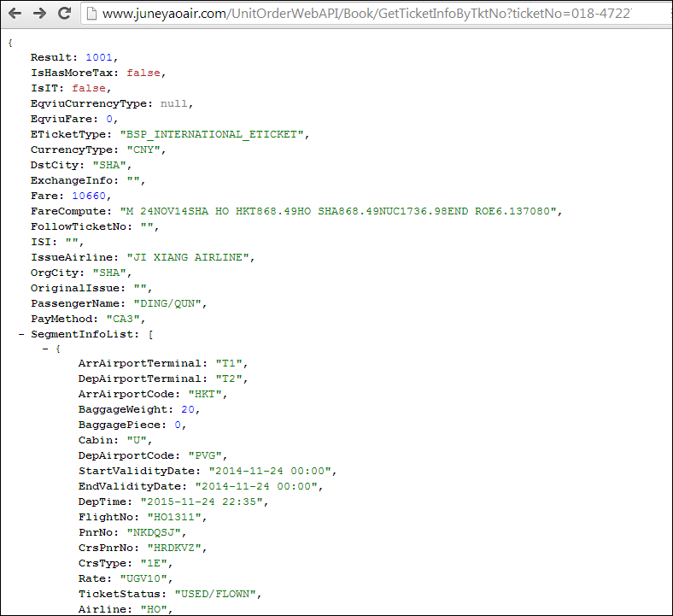Select the IsHasMoreTax false value

143,73
